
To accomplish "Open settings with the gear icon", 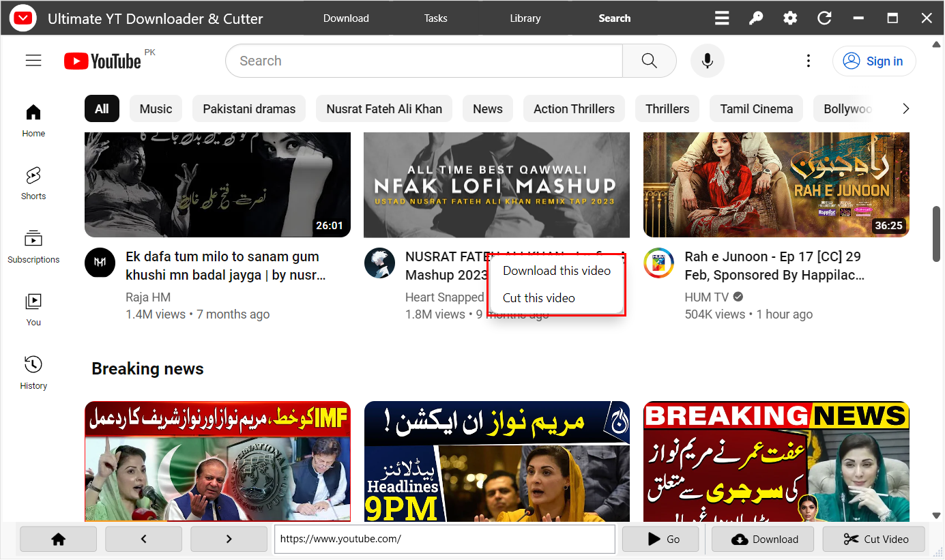I will tap(790, 18).
